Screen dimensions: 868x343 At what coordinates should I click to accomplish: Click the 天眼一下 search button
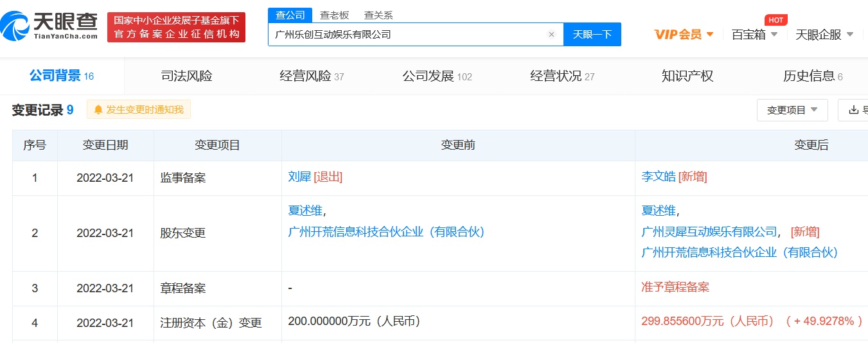point(592,35)
